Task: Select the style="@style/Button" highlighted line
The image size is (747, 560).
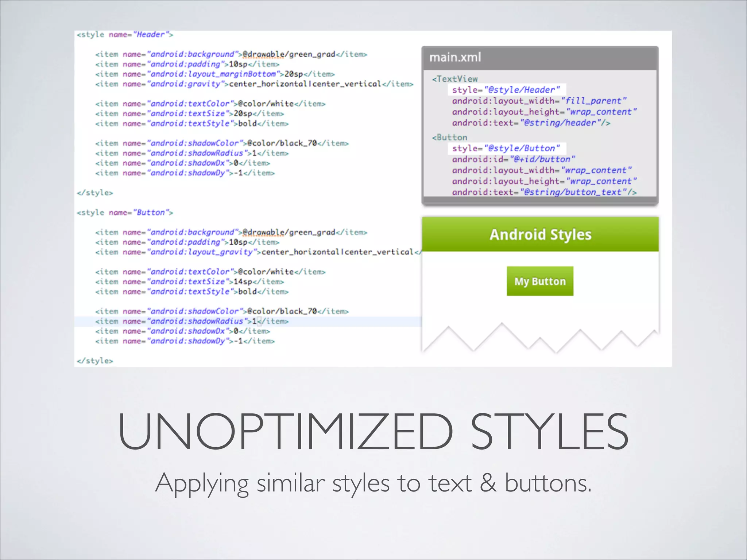Action: [x=507, y=148]
